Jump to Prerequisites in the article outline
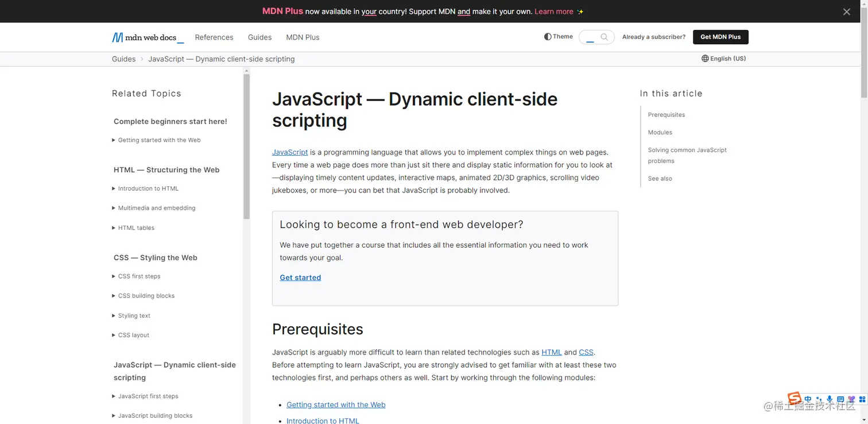 [x=666, y=115]
